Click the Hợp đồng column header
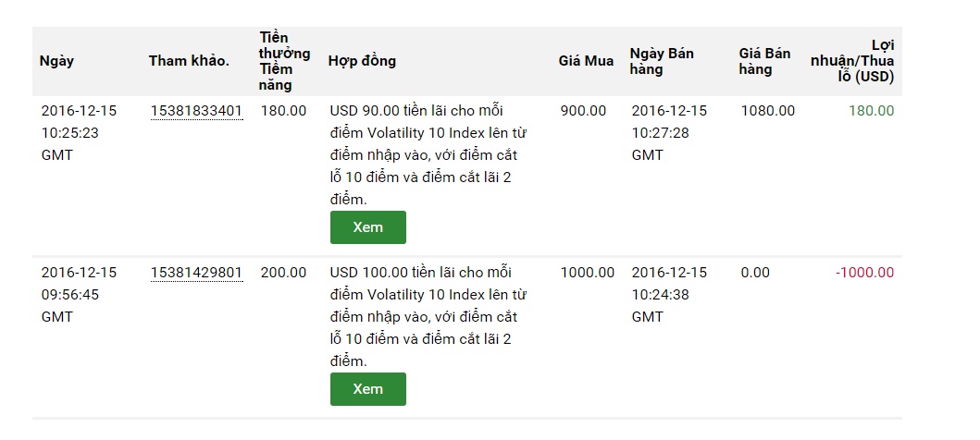The height and width of the screenshot is (440, 980). point(362,61)
